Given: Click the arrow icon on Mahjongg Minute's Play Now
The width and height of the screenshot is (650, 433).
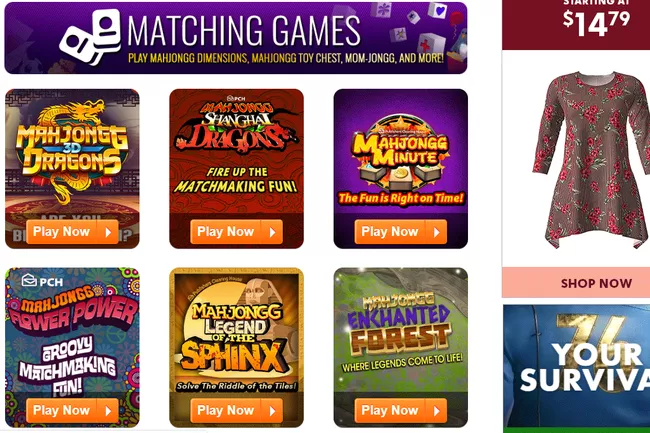Looking at the screenshot, I should point(437,232).
